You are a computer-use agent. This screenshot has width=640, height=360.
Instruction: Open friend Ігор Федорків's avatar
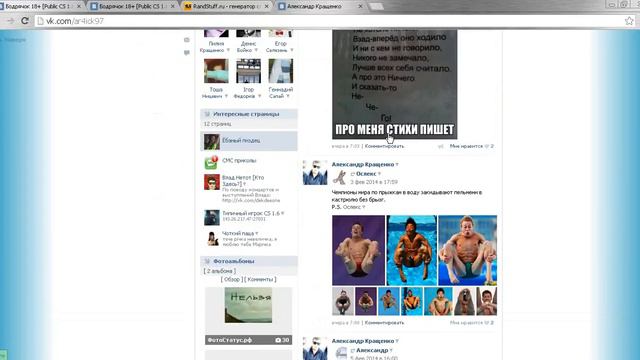point(248,71)
